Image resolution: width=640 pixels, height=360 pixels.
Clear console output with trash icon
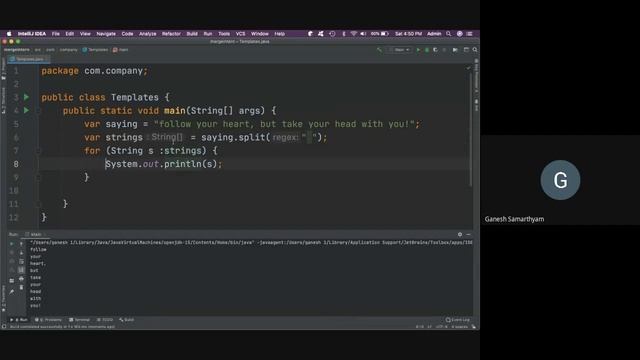coord(21,287)
